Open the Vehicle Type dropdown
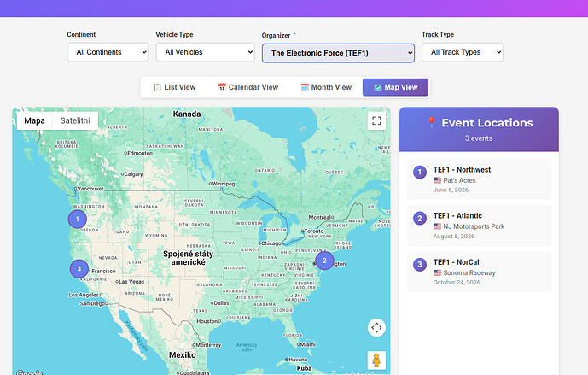The height and width of the screenshot is (375, 588). [205, 52]
